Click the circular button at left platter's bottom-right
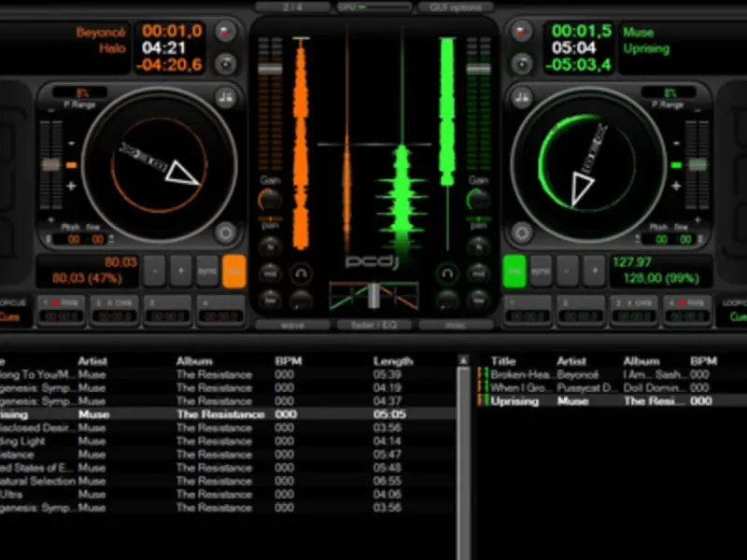The width and height of the screenshot is (747, 560). click(x=224, y=232)
